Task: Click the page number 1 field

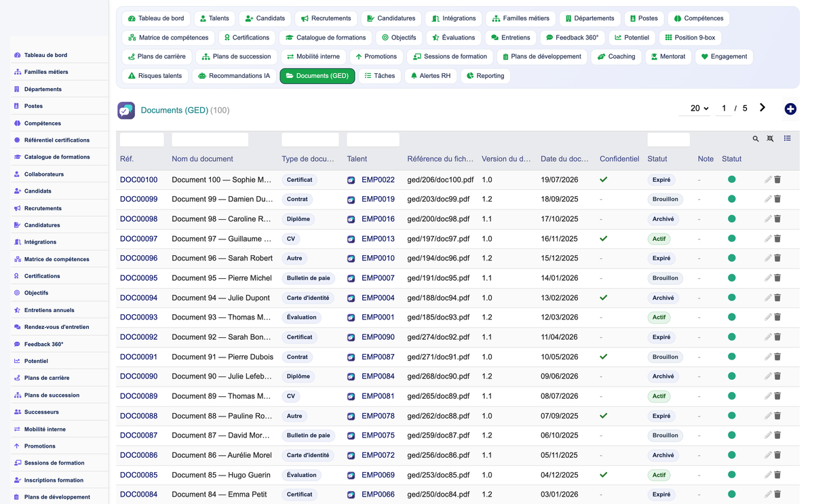Action: 724,109
